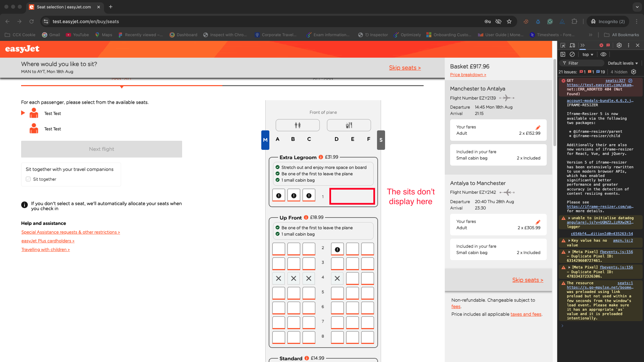Select seat 2A in Up Front
The height and width of the screenshot is (362, 644).
(278, 249)
